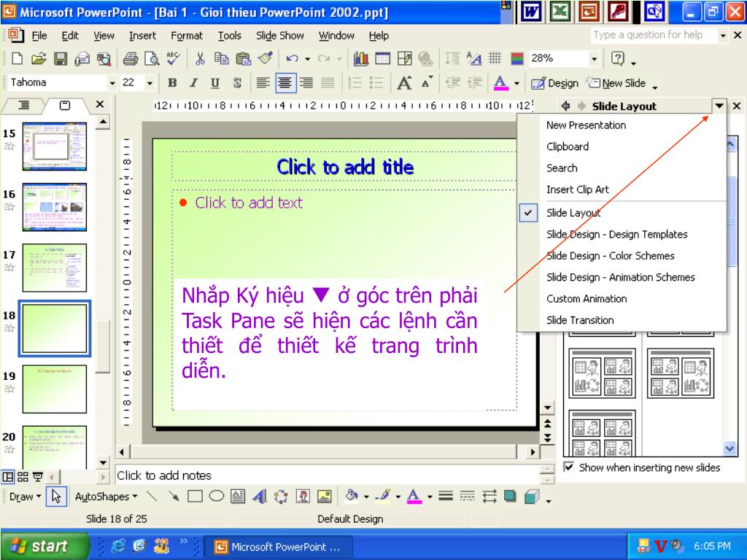Toggle Bold formatting
The width and height of the screenshot is (747, 560).
tap(172, 83)
